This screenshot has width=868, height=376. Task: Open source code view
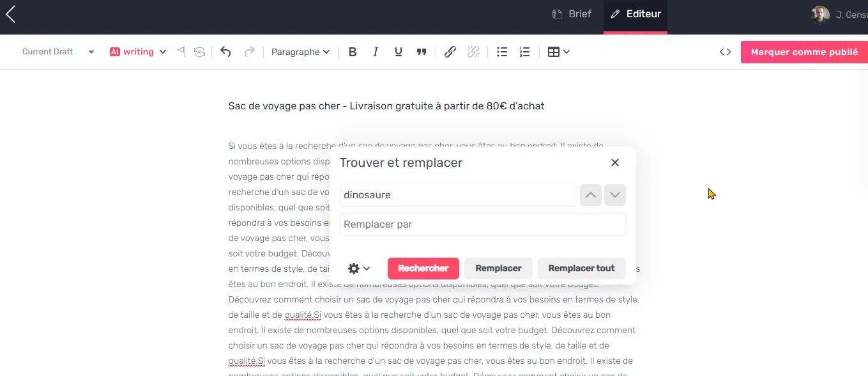coord(725,52)
